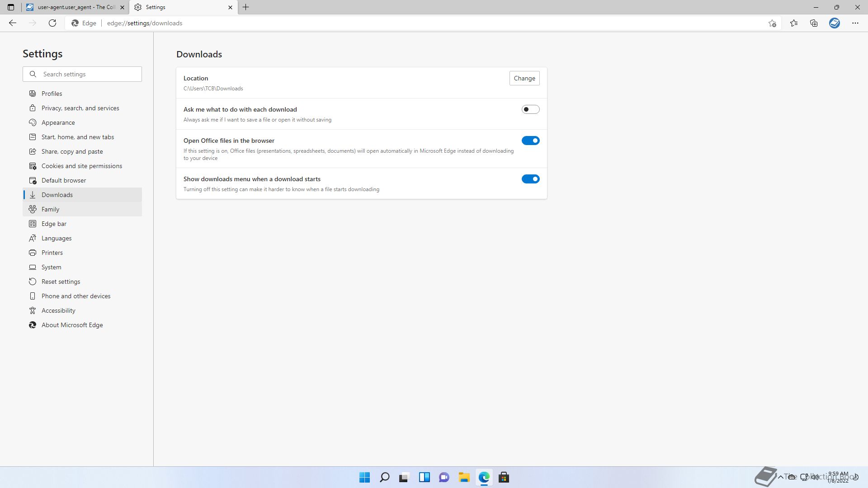Go to Appearance settings
Screen dimensions: 868x488
(82, 122)
